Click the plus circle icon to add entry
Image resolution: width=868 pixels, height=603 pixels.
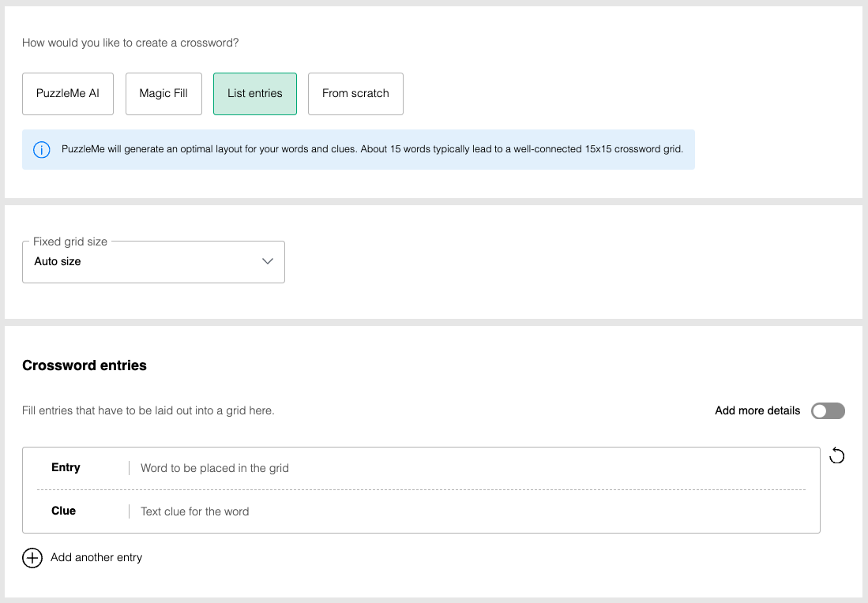point(32,558)
